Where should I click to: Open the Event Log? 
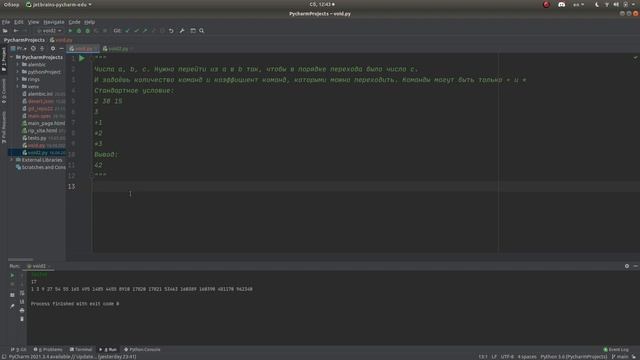coord(616,349)
